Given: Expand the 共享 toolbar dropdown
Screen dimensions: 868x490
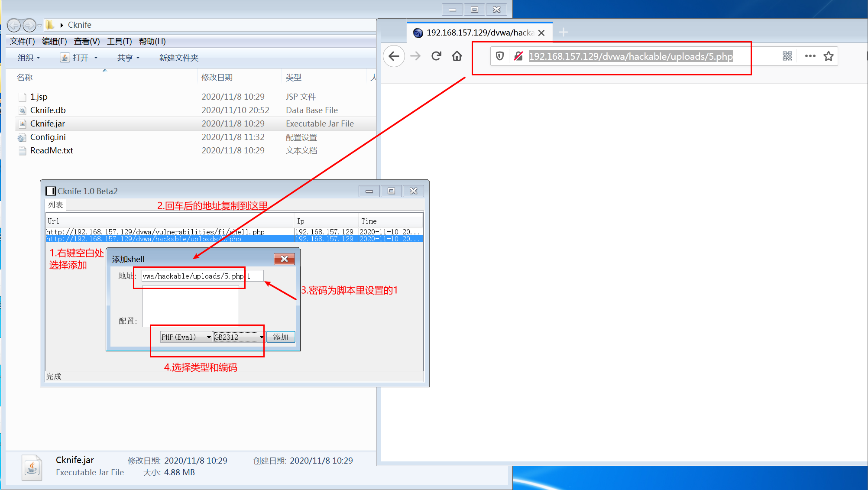Looking at the screenshot, I should (x=128, y=58).
